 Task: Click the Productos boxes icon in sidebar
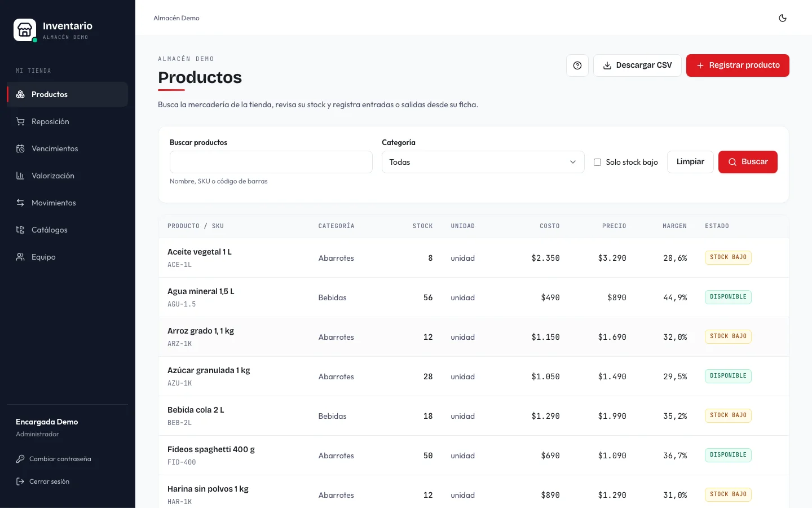click(x=20, y=94)
